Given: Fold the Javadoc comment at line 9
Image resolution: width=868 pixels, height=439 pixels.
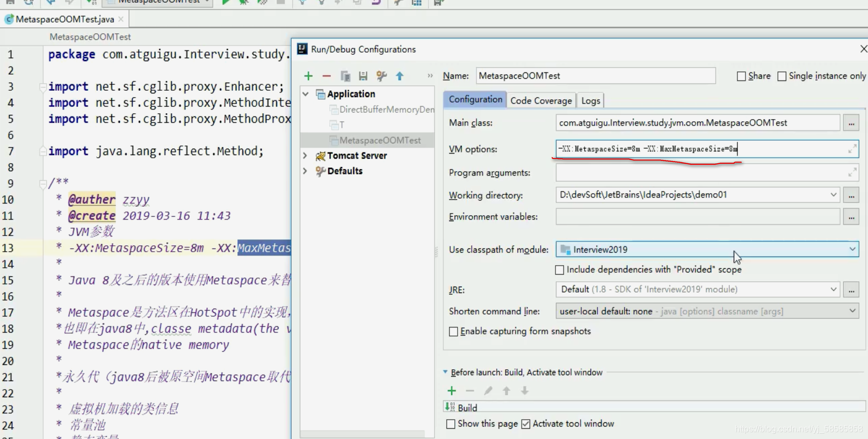Looking at the screenshot, I should point(42,184).
